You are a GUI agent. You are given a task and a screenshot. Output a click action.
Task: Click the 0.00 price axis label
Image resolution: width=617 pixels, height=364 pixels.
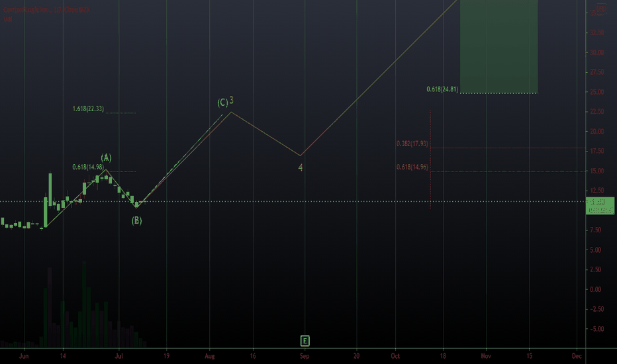(x=595, y=290)
